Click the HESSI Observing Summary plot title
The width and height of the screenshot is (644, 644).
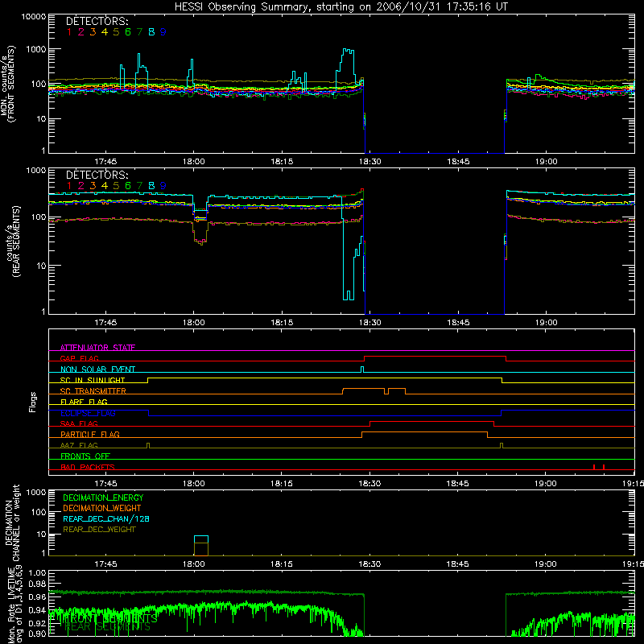341,6
